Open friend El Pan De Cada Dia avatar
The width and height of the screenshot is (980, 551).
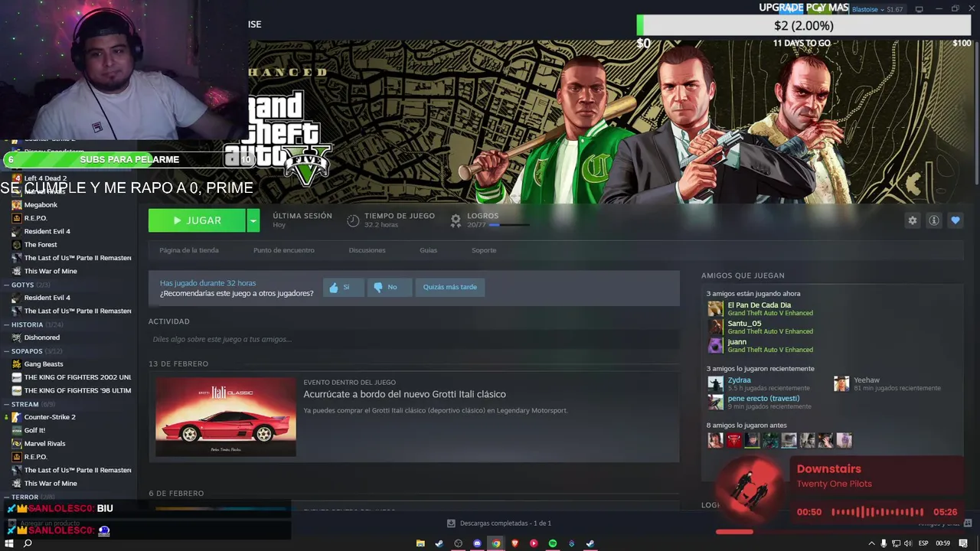(x=715, y=308)
